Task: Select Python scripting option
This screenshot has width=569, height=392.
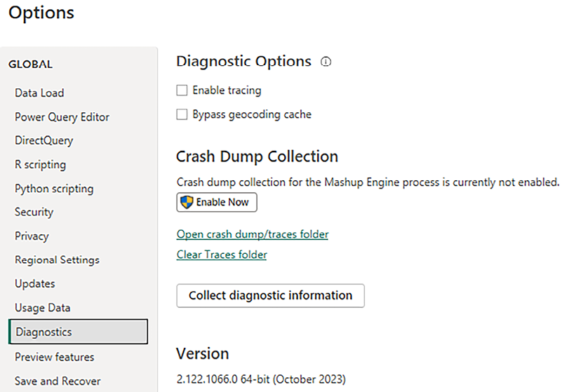Action: coord(54,189)
